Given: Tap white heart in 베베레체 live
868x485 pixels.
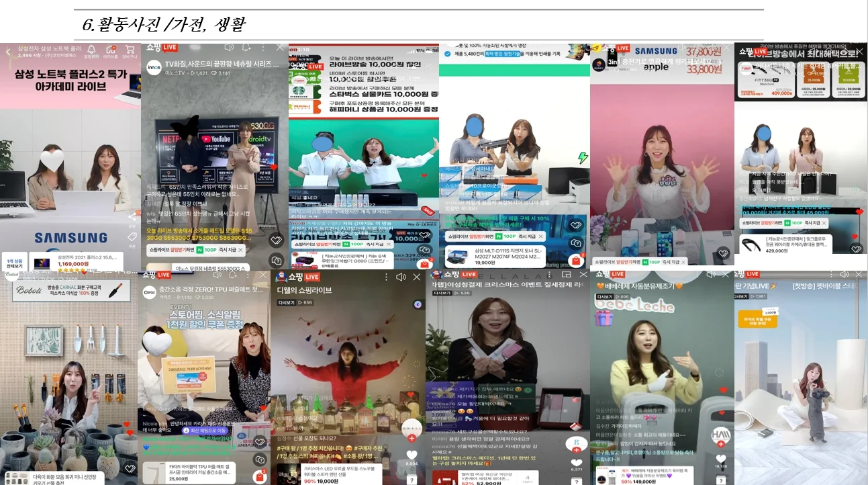Looking at the screenshot, I should tap(722, 458).
